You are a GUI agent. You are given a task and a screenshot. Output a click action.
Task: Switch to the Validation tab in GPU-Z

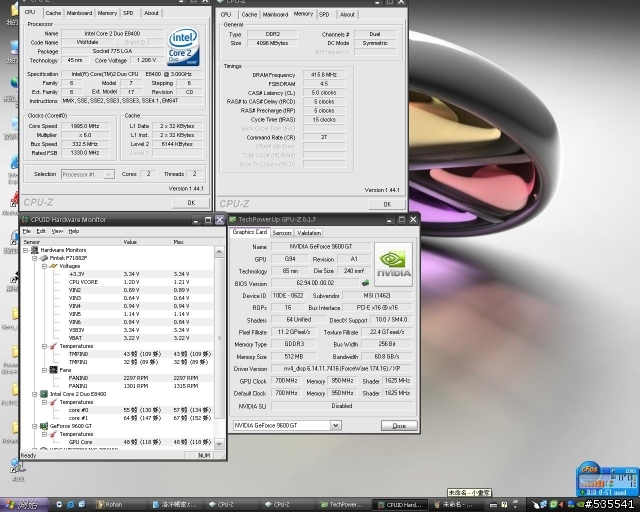[x=309, y=233]
